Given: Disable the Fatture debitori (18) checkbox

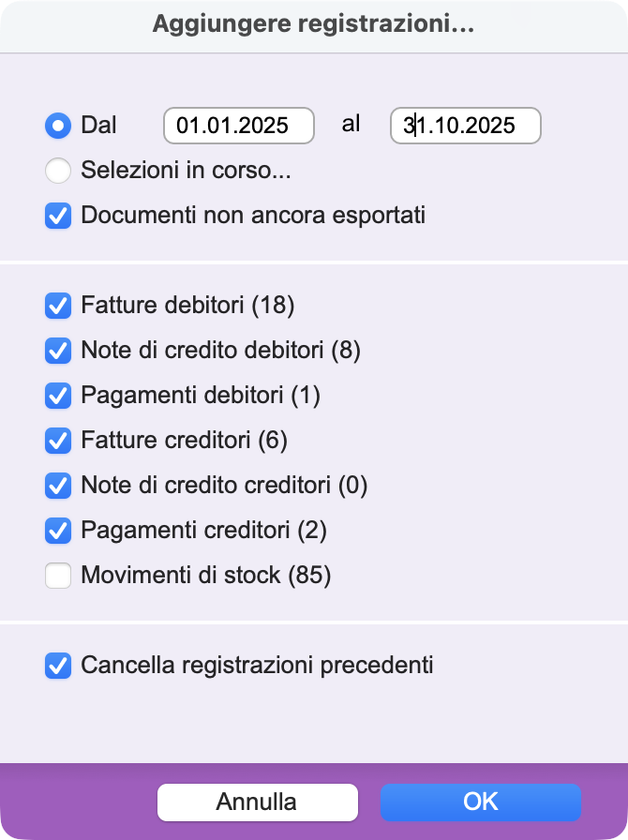Looking at the screenshot, I should point(58,306).
